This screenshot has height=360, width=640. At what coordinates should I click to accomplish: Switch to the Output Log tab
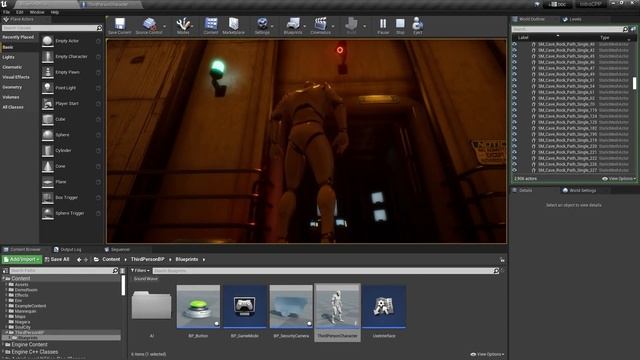[x=67, y=249]
